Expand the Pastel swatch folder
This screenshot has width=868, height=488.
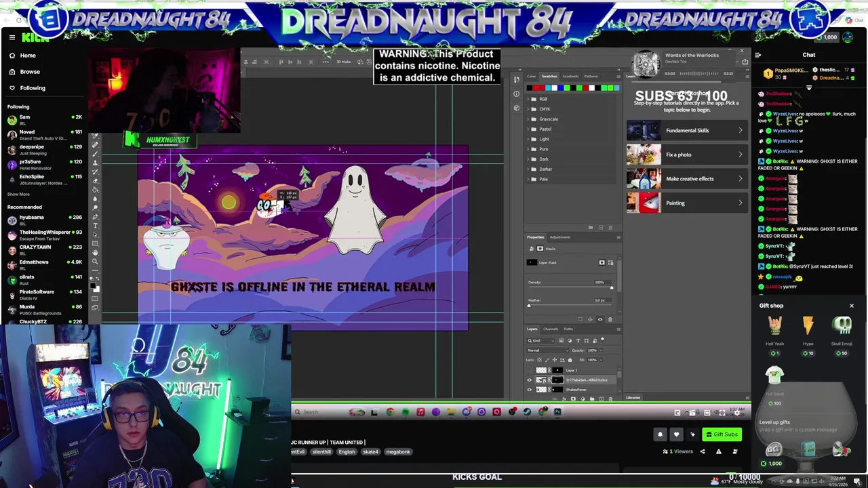(528, 129)
